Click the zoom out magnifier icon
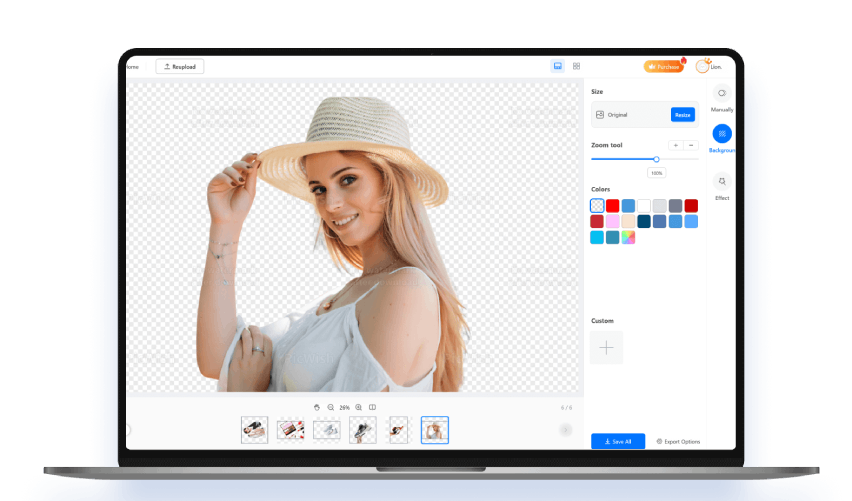Image resolution: width=852 pixels, height=501 pixels. 330,407
